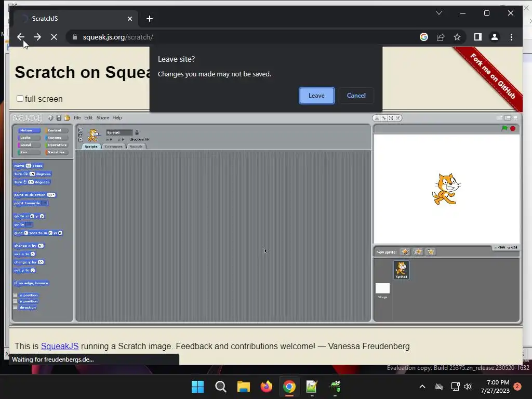Viewport: 532px width, 399px height.
Task: Open the go to block target dropdown
Action: pyautogui.click(x=29, y=224)
